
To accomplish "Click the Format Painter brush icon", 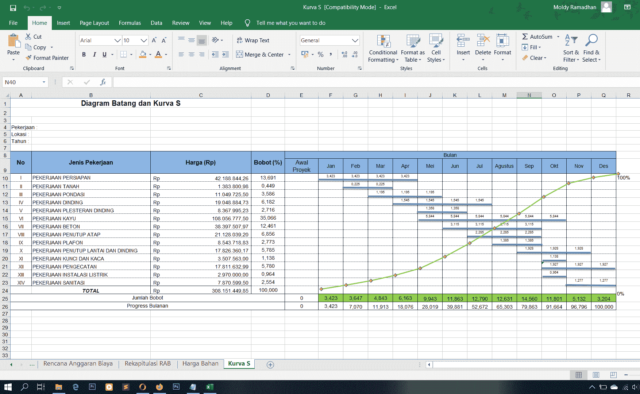I will tap(29, 58).
